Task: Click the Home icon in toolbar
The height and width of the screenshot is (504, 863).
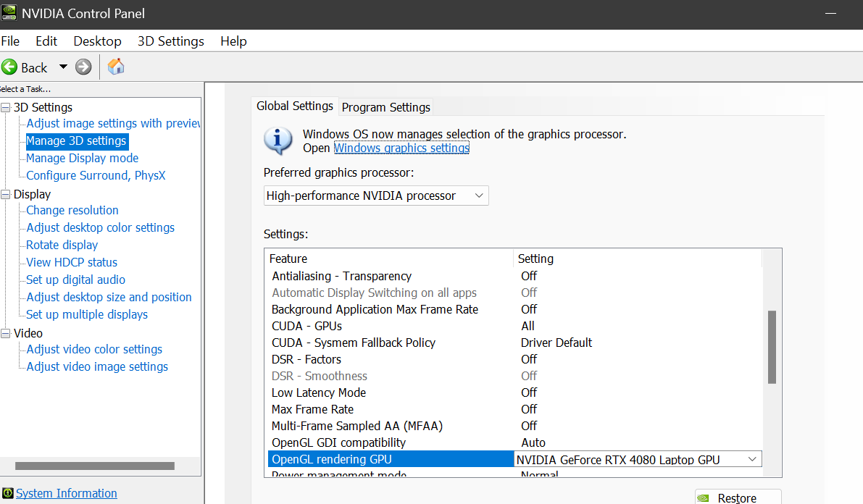Action: click(x=116, y=67)
